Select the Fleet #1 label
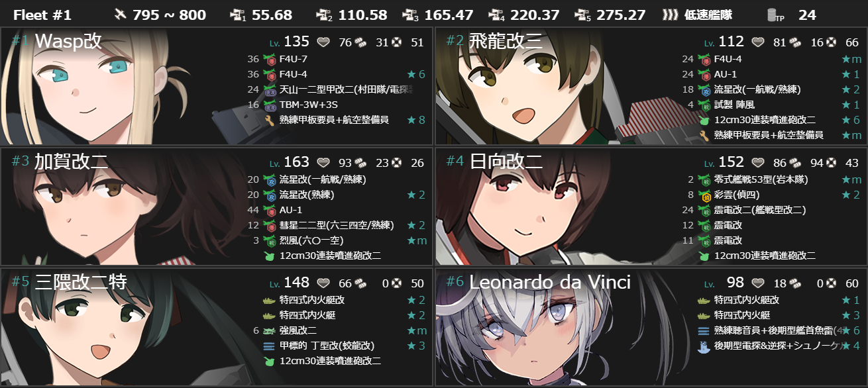868x388 pixels. (42, 15)
